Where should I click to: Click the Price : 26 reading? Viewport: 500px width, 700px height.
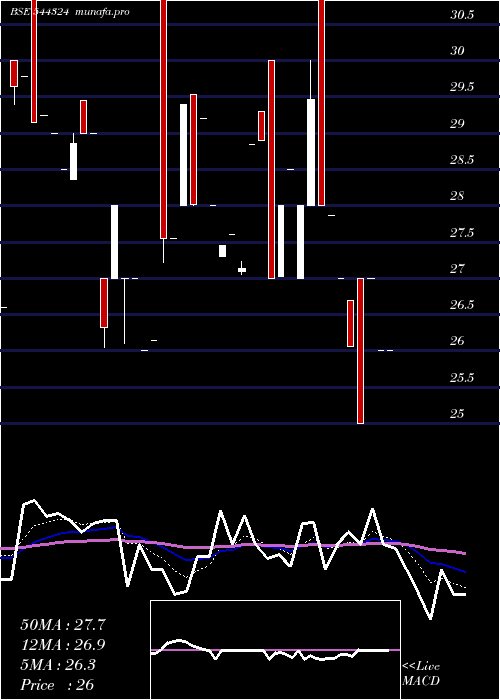click(x=57, y=685)
